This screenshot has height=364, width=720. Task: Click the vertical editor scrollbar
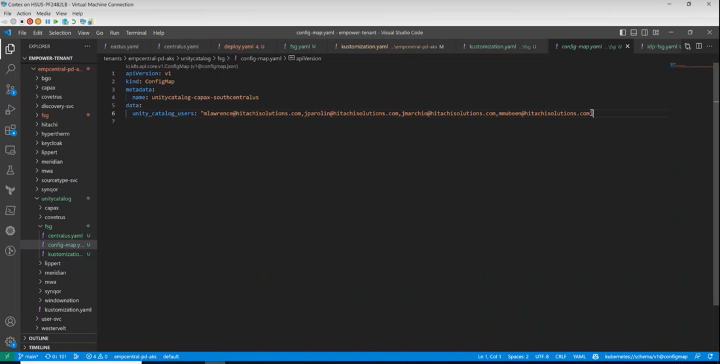716,184
